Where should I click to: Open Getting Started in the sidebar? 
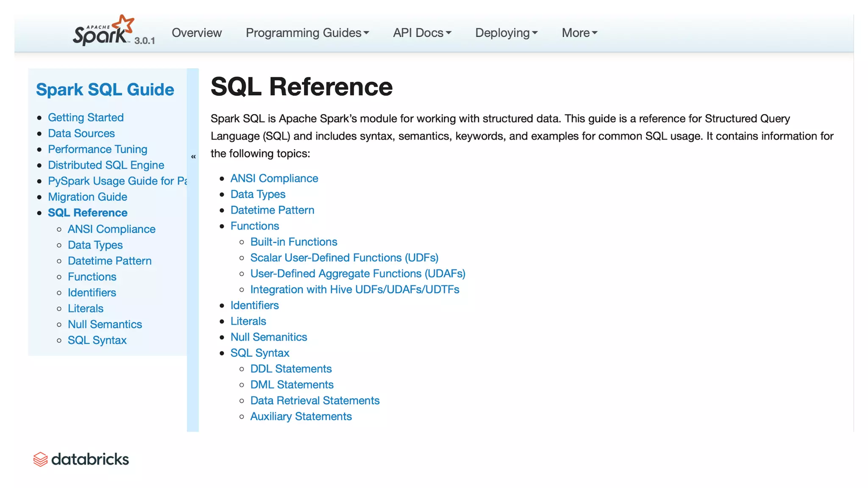pos(86,117)
